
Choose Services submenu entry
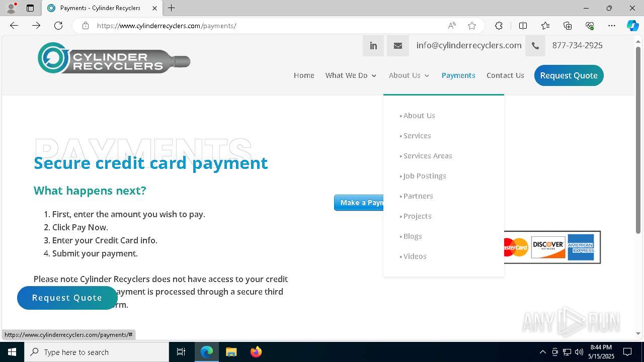[417, 136]
